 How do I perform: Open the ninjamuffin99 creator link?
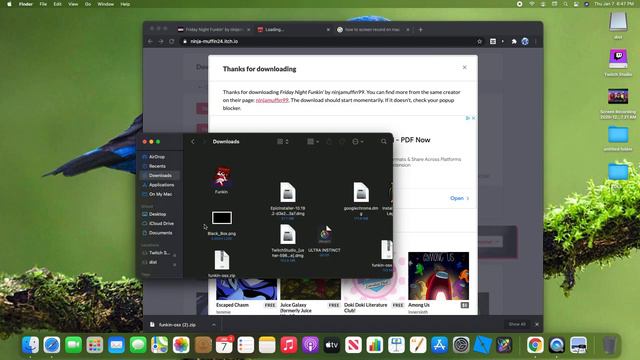[x=272, y=100]
